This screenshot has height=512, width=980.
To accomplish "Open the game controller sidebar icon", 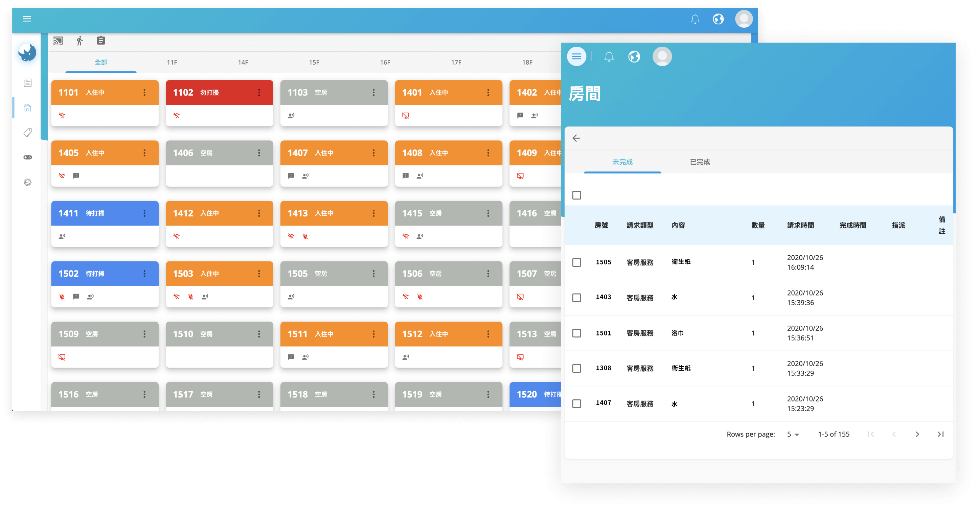I will (28, 157).
